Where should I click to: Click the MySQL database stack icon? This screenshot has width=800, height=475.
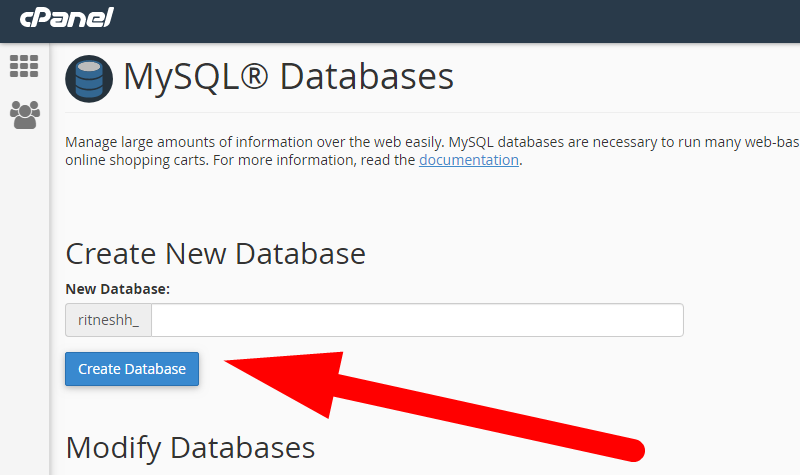pyautogui.click(x=89, y=79)
